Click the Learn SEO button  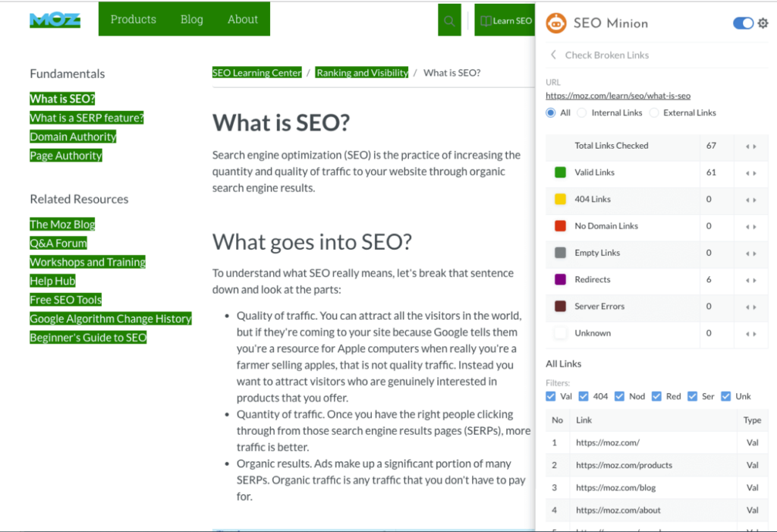pos(505,20)
